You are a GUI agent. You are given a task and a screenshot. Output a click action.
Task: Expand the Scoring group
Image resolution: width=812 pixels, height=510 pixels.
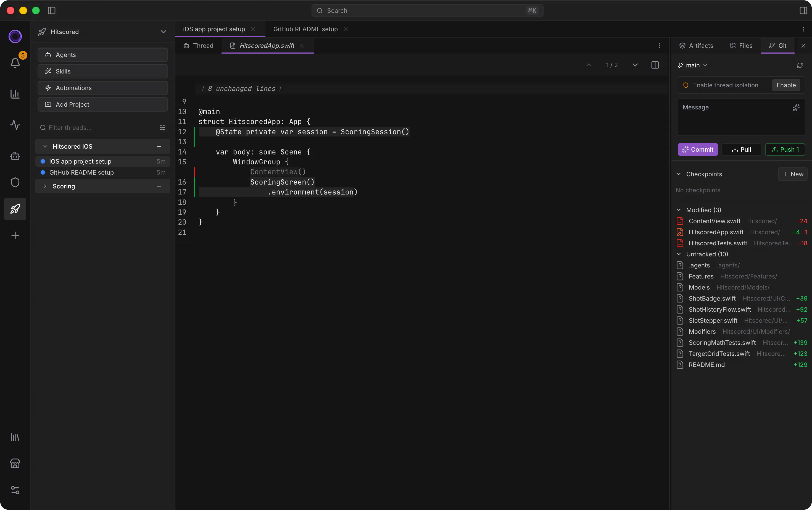pyautogui.click(x=45, y=186)
